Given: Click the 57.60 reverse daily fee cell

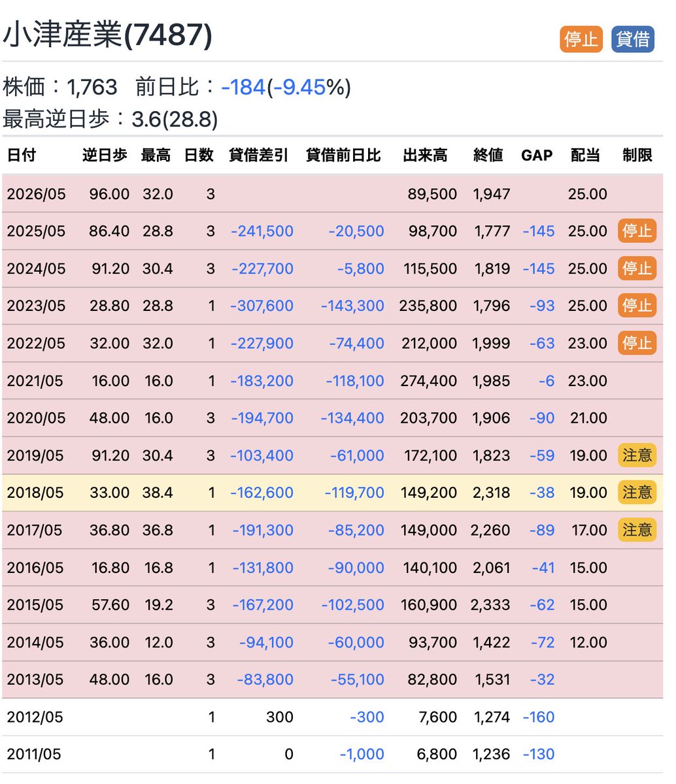Looking at the screenshot, I should 110,605.
